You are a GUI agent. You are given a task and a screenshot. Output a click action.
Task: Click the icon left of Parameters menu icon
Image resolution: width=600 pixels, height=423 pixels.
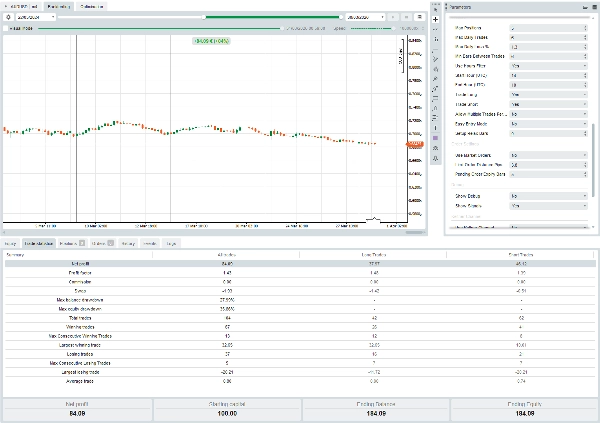tap(583, 7)
